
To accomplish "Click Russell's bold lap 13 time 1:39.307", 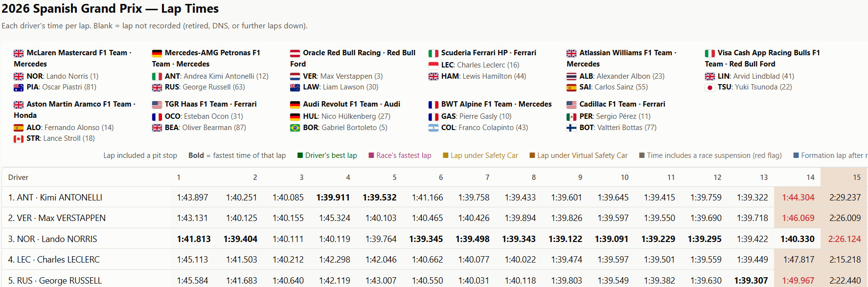I will [751, 281].
